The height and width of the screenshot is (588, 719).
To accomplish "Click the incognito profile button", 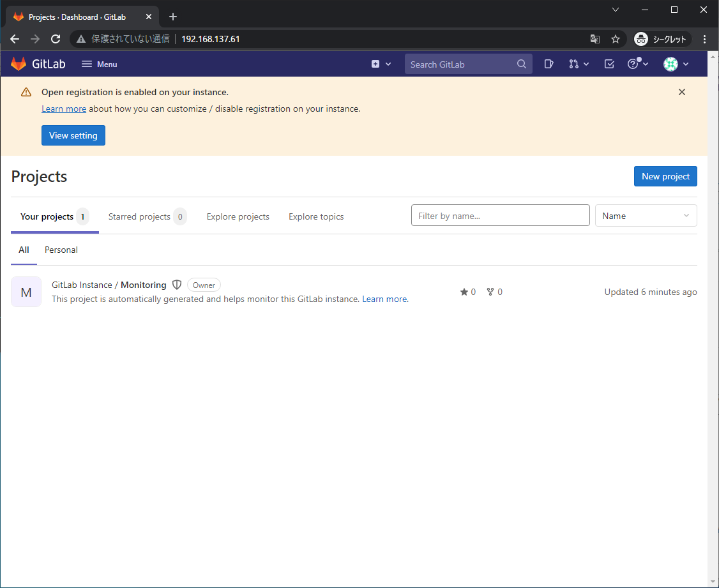I will click(662, 39).
